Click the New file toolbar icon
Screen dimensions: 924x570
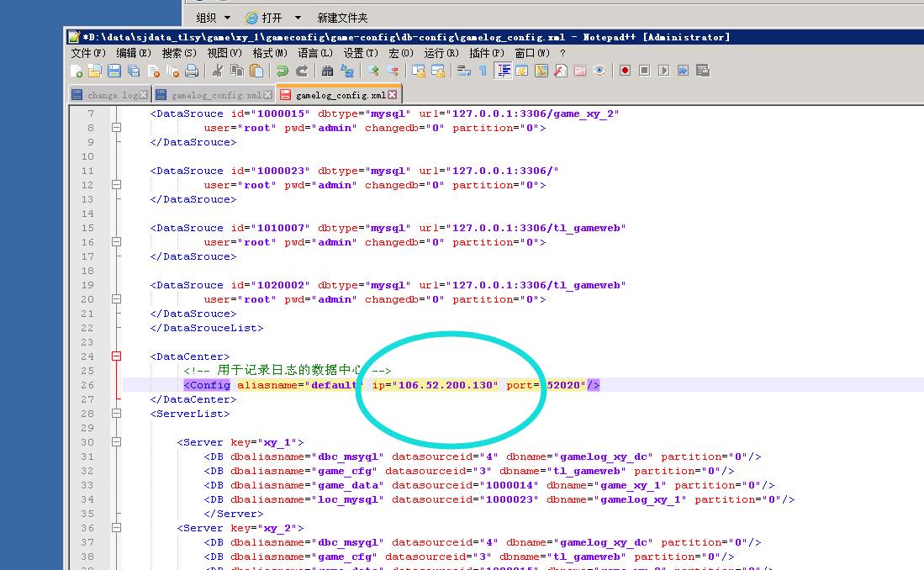click(77, 71)
